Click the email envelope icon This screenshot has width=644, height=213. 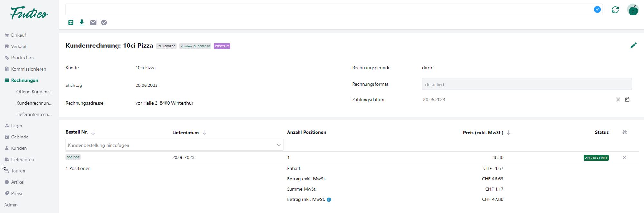pyautogui.click(x=93, y=22)
